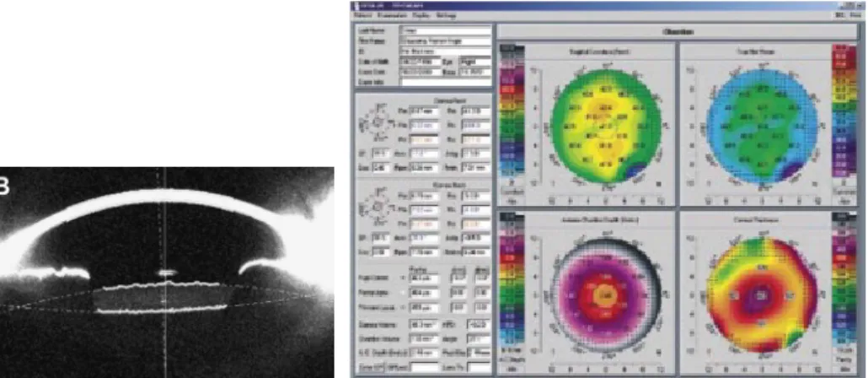Click the Lens Th. input field
868x378 pixels.
(479, 367)
